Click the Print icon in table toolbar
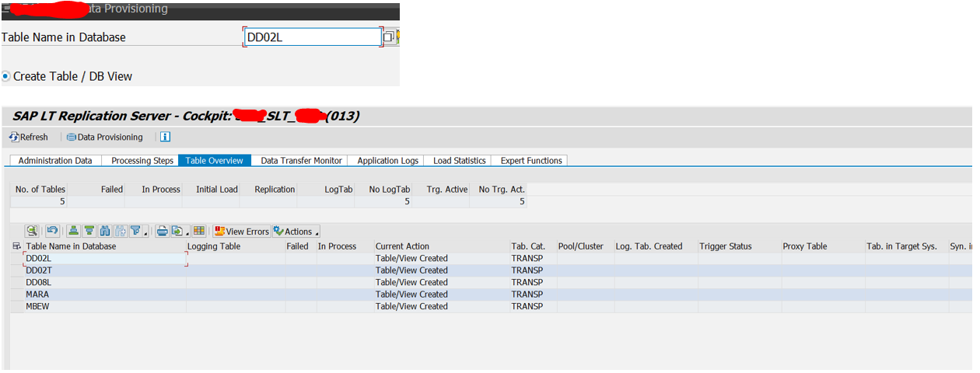 (162, 231)
